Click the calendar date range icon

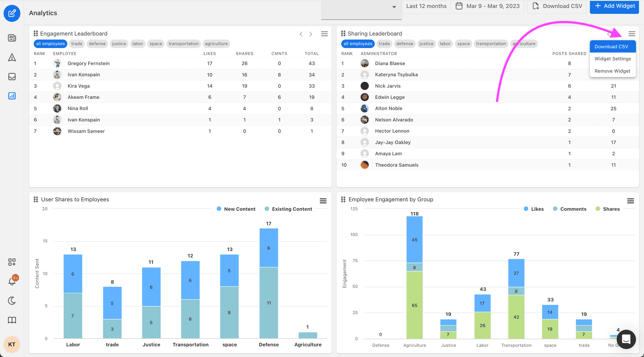point(459,6)
